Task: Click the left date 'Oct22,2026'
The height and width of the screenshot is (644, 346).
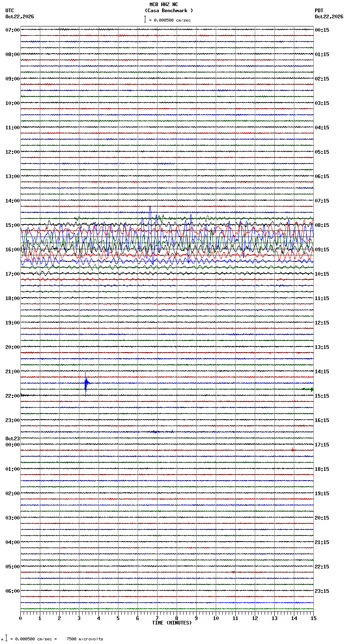Action: [x=20, y=17]
